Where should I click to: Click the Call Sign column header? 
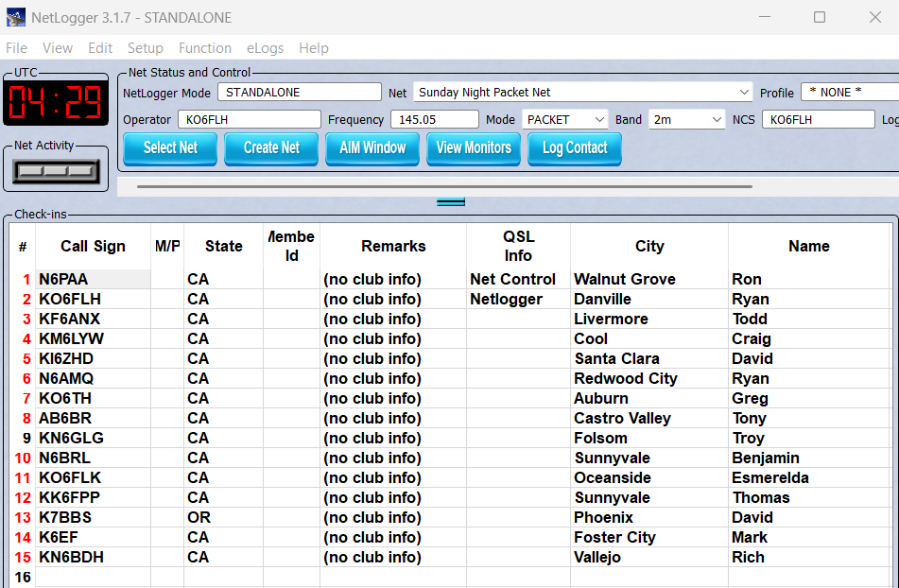pos(93,247)
